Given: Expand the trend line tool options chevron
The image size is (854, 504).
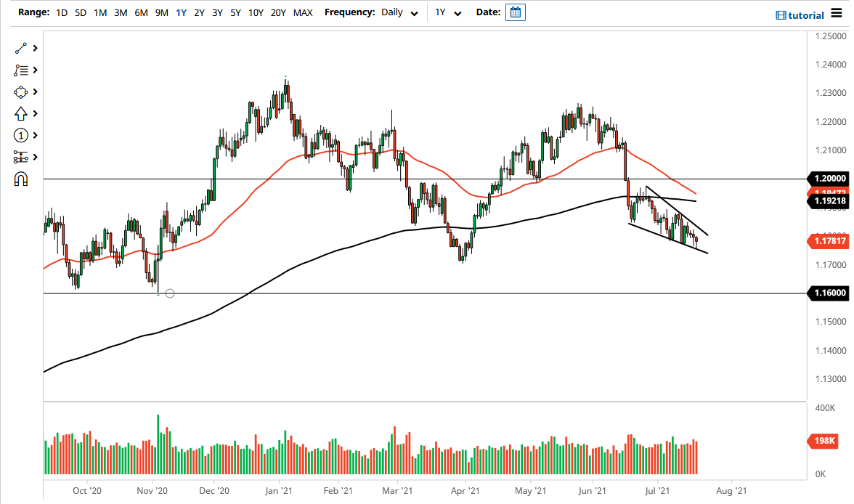Looking at the screenshot, I should [35, 48].
